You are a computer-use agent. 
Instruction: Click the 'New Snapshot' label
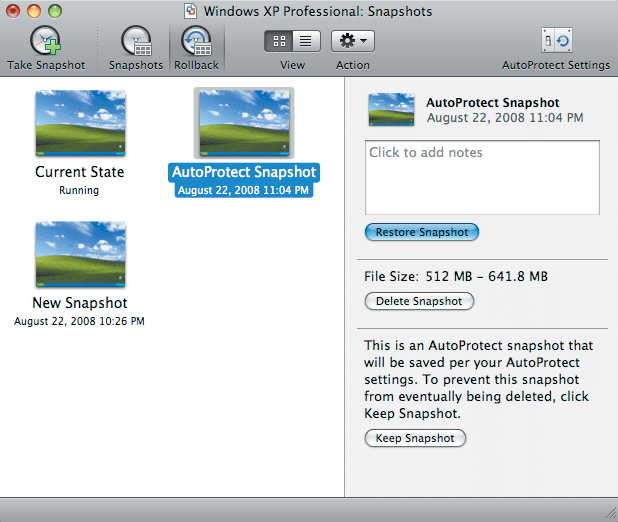[80, 303]
